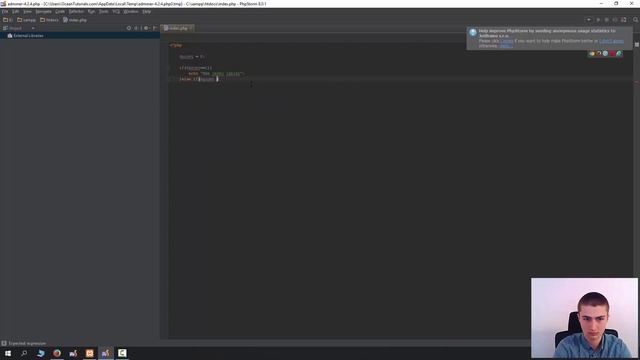Click the elseif line in editor
This screenshot has height=360, width=640.
coord(199,79)
